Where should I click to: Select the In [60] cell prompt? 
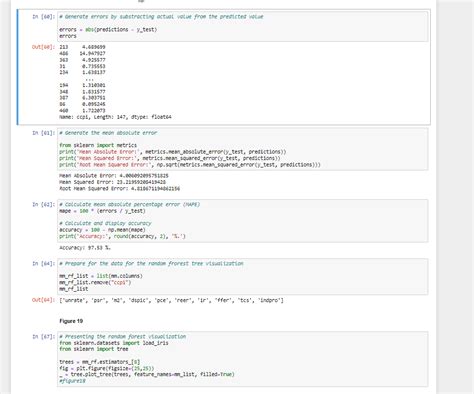click(44, 17)
